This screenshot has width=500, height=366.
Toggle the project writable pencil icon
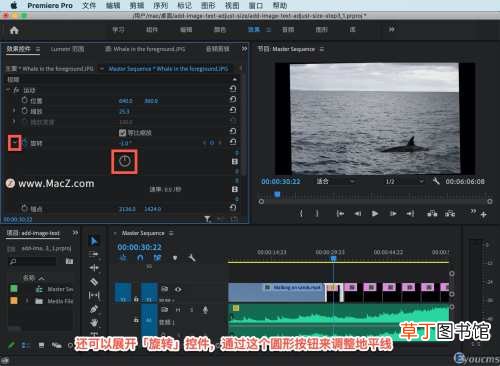point(11,345)
